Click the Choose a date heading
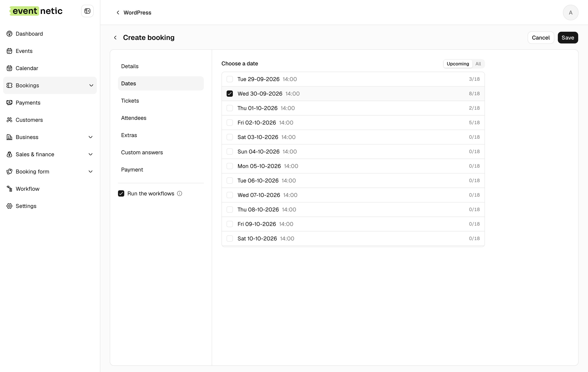Viewport: 588px width, 372px height. coord(240,63)
